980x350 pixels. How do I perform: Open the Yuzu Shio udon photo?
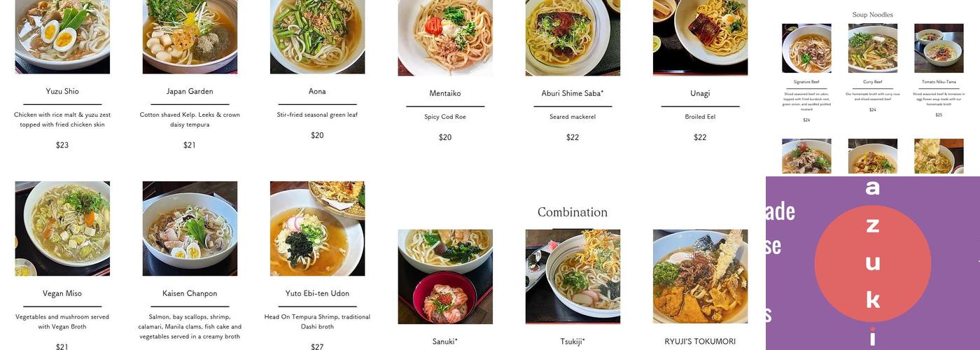(x=62, y=36)
